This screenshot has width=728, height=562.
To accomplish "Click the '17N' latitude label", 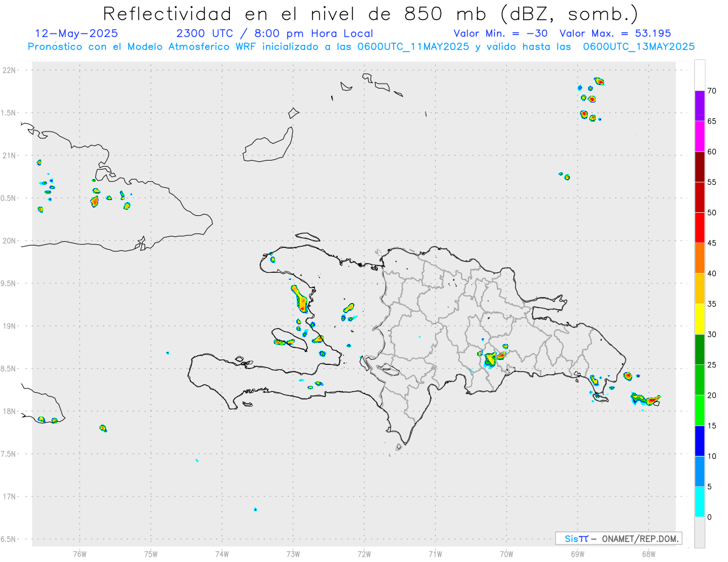I will 10,497.
